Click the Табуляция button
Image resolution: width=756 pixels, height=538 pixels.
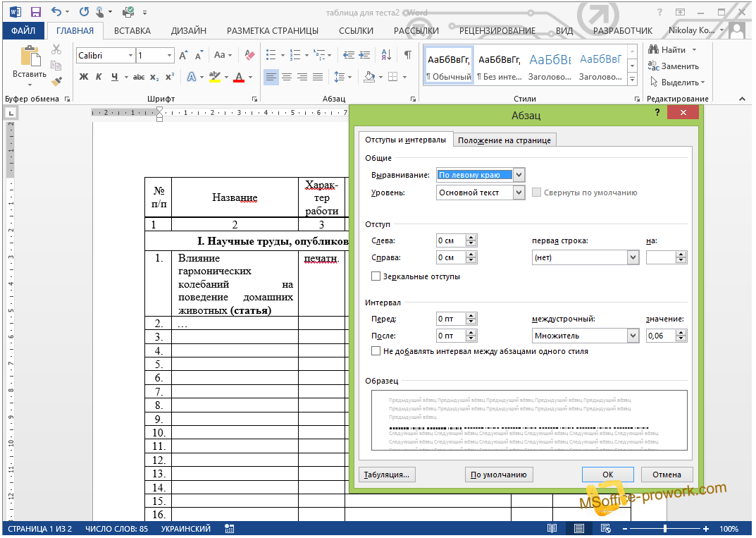386,475
